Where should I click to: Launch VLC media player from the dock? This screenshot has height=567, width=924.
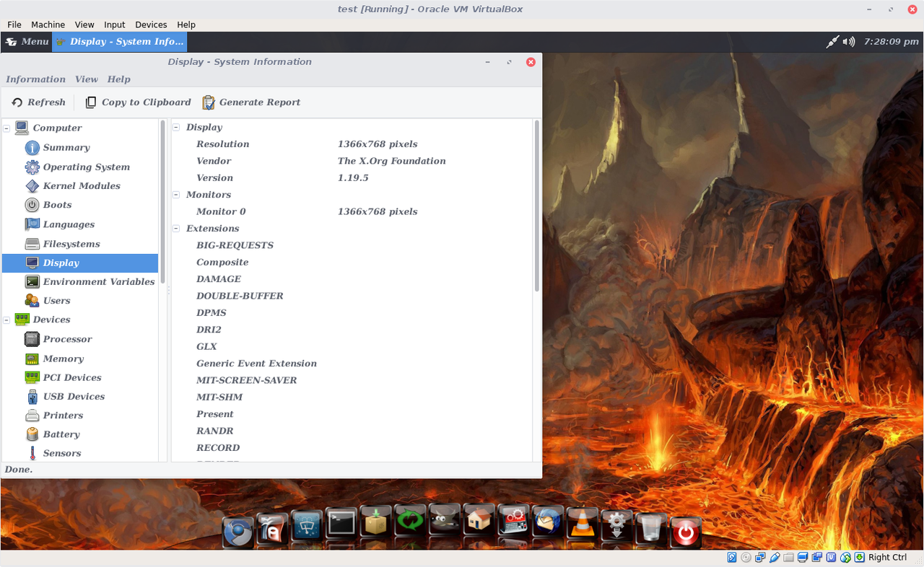tap(582, 524)
